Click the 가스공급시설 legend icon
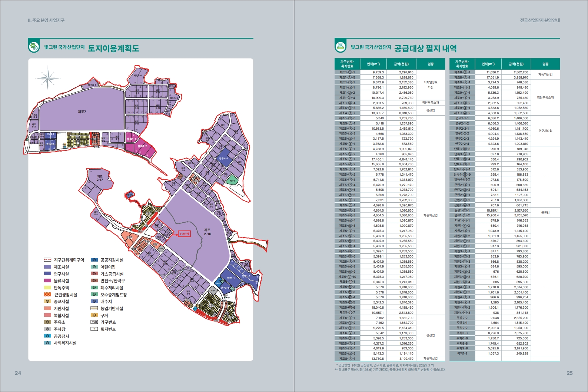The height and width of the screenshot is (392, 588). [x=94, y=274]
